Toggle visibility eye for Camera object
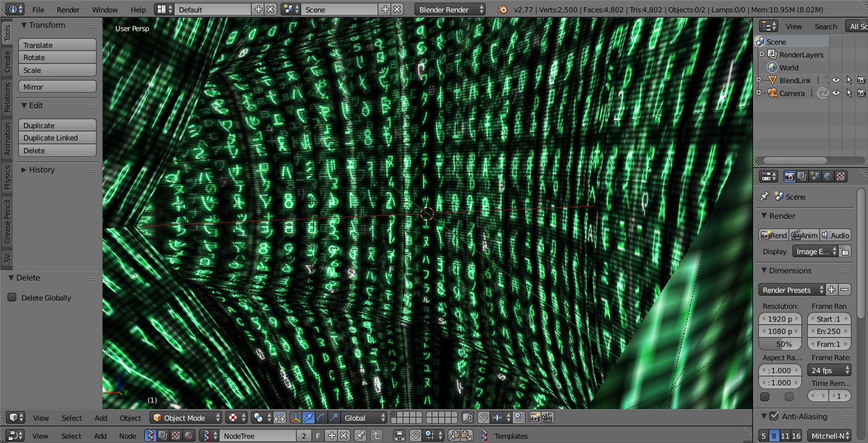 (836, 93)
